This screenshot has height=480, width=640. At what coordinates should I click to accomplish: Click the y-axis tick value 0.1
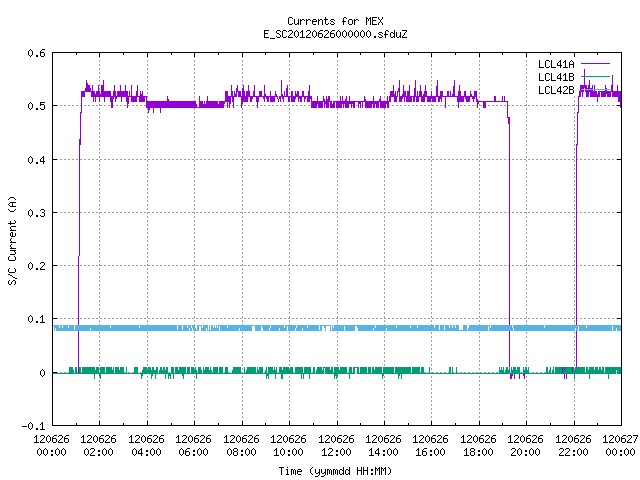[x=36, y=319]
